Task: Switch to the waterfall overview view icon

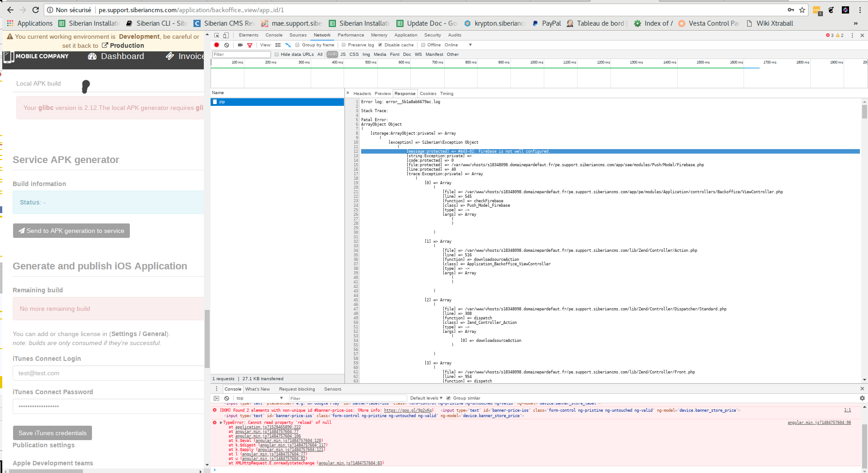Action: click(x=288, y=45)
